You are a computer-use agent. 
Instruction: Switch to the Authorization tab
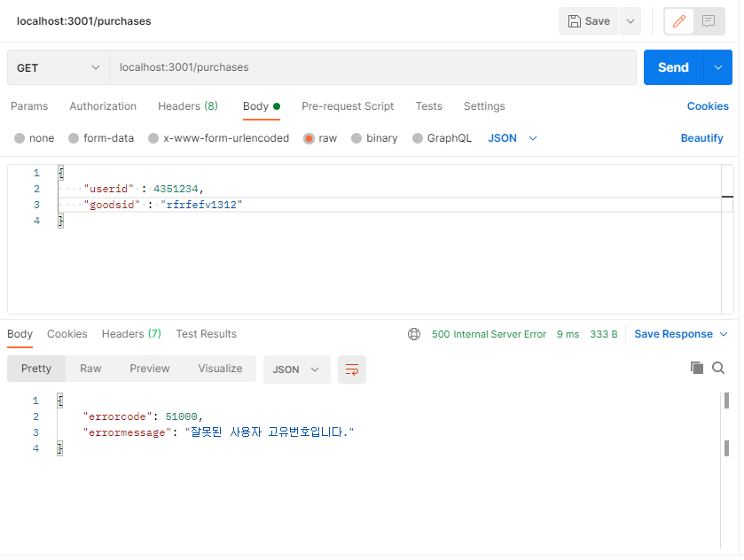pos(103,106)
